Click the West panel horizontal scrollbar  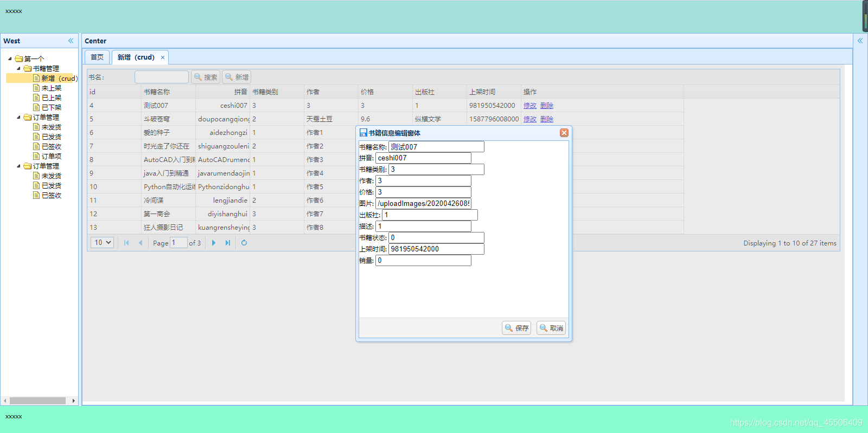coord(37,401)
